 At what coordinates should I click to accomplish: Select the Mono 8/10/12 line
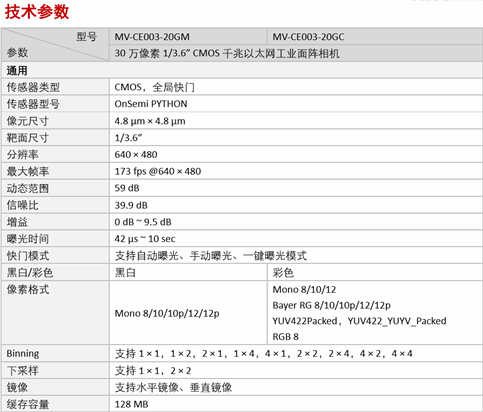tap(304, 289)
